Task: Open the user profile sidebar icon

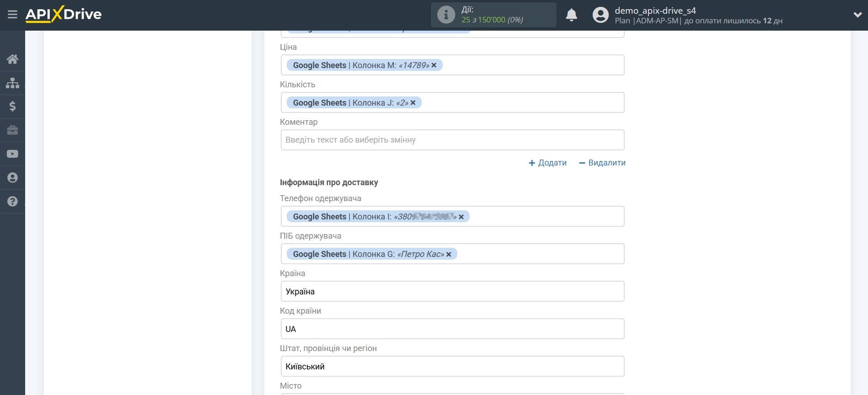Action: click(12, 178)
